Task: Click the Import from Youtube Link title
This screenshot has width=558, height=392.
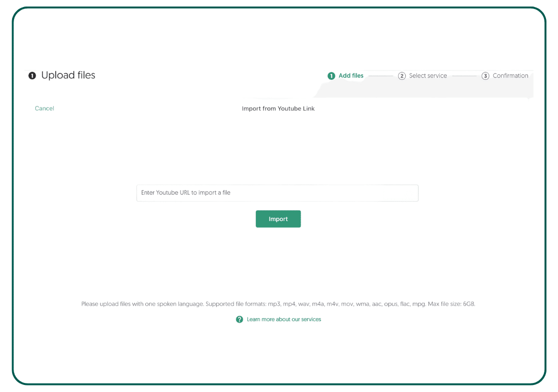Action: click(x=278, y=109)
